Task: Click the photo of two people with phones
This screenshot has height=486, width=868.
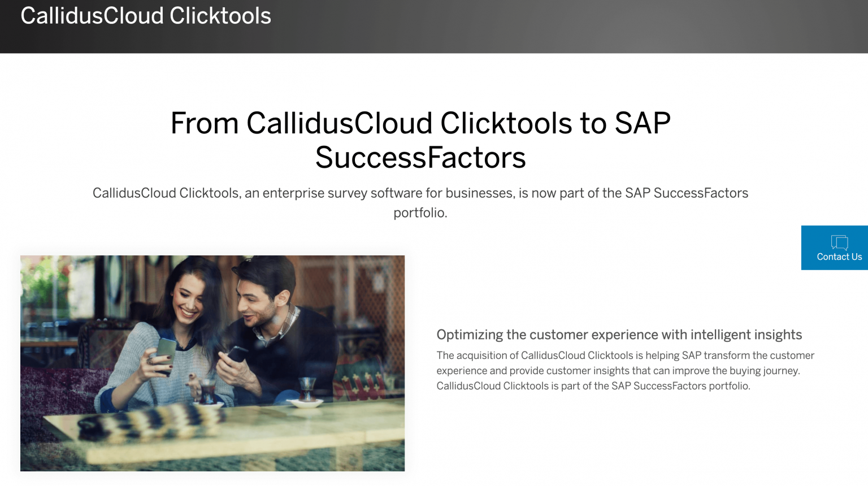Action: [212, 363]
